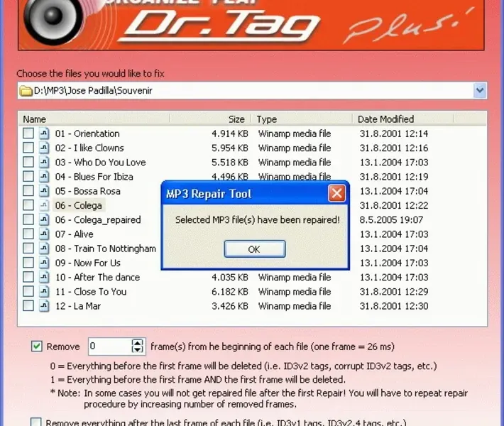Image resolution: width=504 pixels, height=426 pixels.
Task: Click size value 4.914 KB
Action: coord(229,133)
